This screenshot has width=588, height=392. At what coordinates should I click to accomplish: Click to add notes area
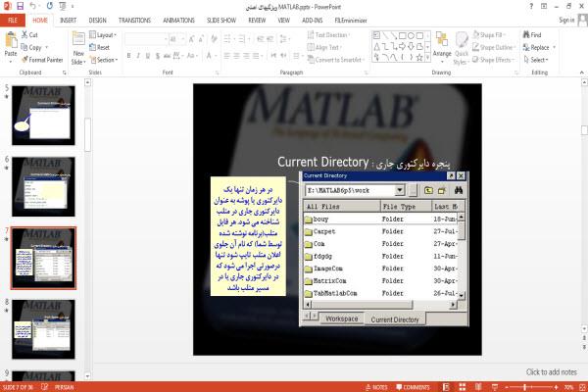pos(551,372)
